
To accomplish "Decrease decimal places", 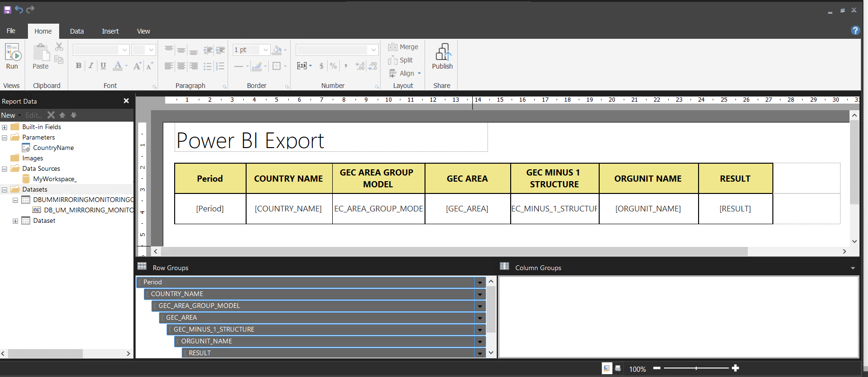I will 372,66.
